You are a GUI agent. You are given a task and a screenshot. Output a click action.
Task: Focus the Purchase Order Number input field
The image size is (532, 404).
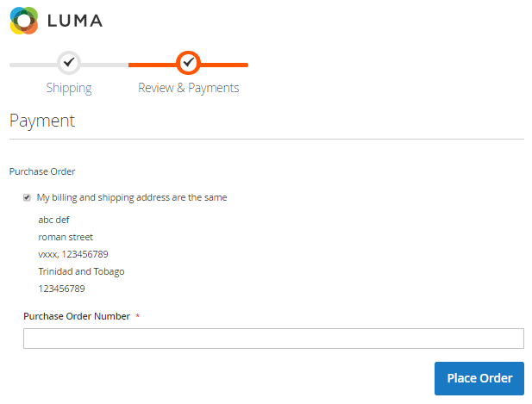click(x=273, y=339)
